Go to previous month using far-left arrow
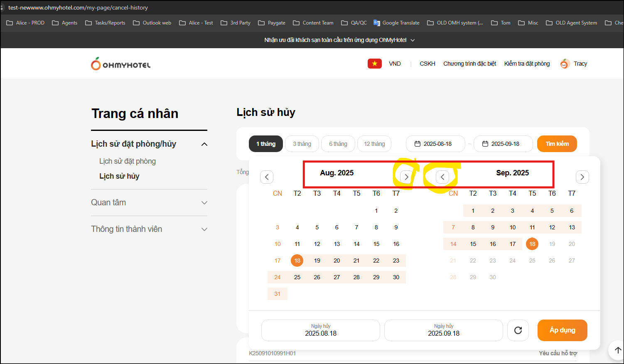 (x=267, y=177)
